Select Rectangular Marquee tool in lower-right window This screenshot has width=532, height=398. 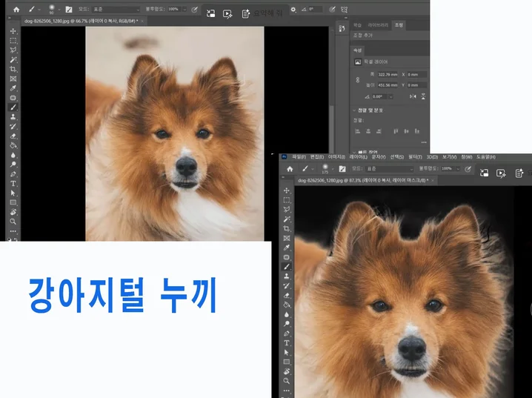[287, 200]
